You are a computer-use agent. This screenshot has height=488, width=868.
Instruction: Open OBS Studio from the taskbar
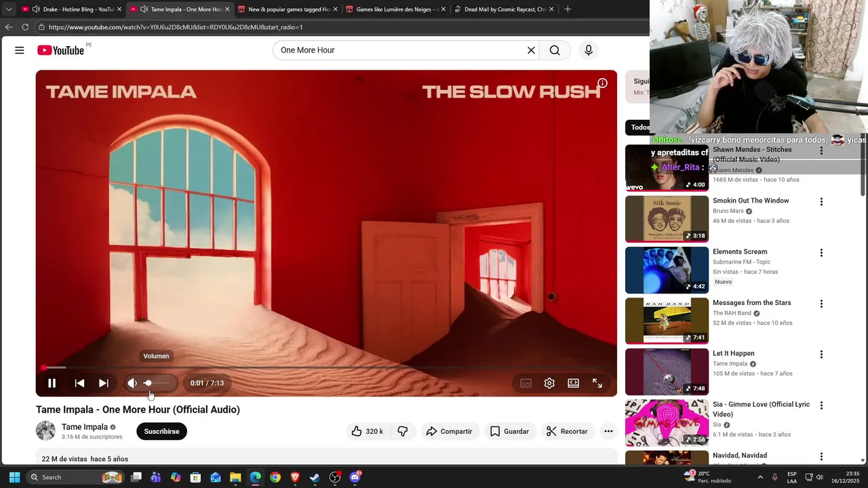(x=335, y=477)
